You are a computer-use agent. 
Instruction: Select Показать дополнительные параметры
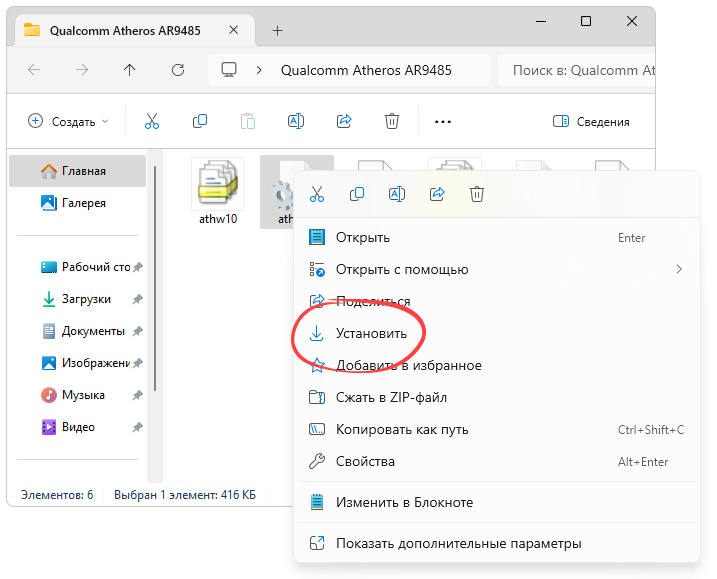click(x=498, y=543)
